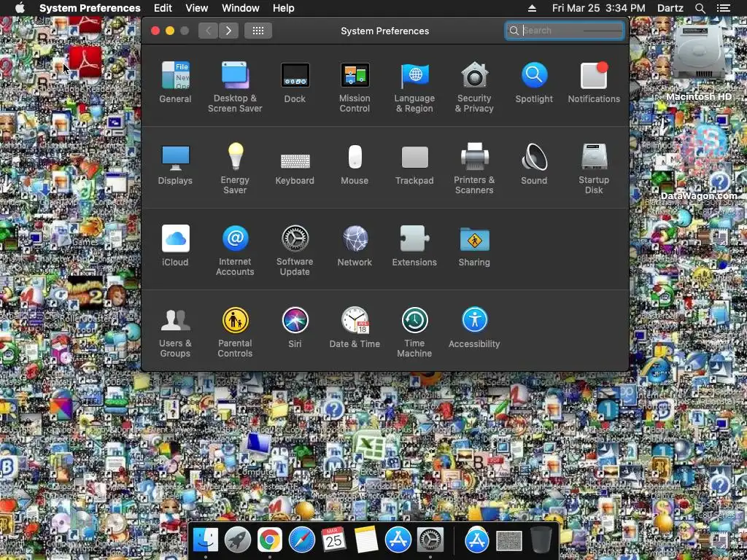
Task: Open Time Machine preferences
Action: pos(414,332)
